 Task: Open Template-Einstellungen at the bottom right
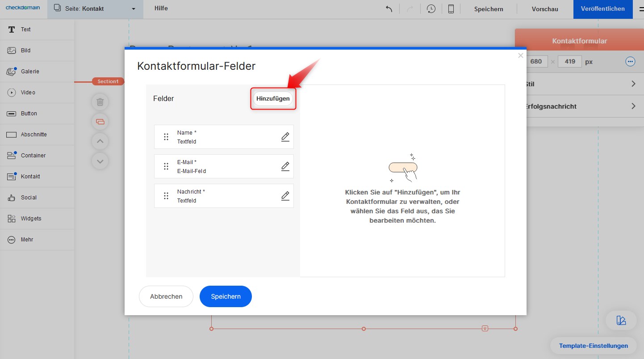[x=593, y=346]
